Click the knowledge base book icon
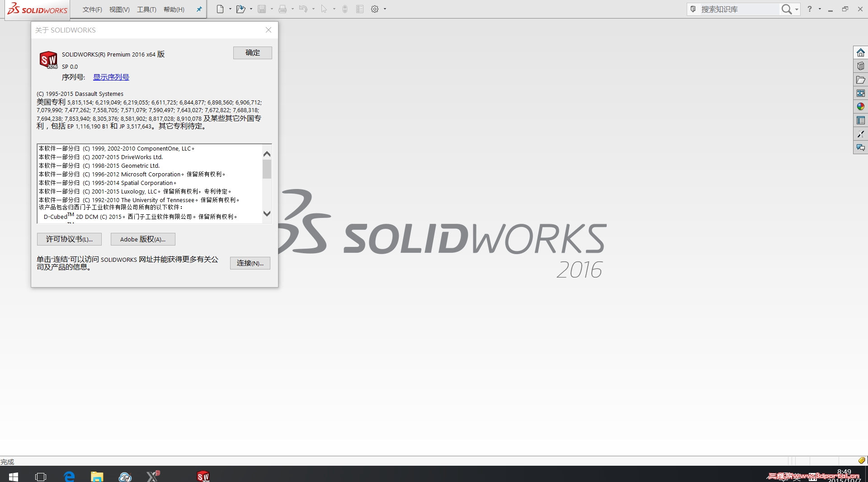This screenshot has height=482, width=868. point(693,9)
